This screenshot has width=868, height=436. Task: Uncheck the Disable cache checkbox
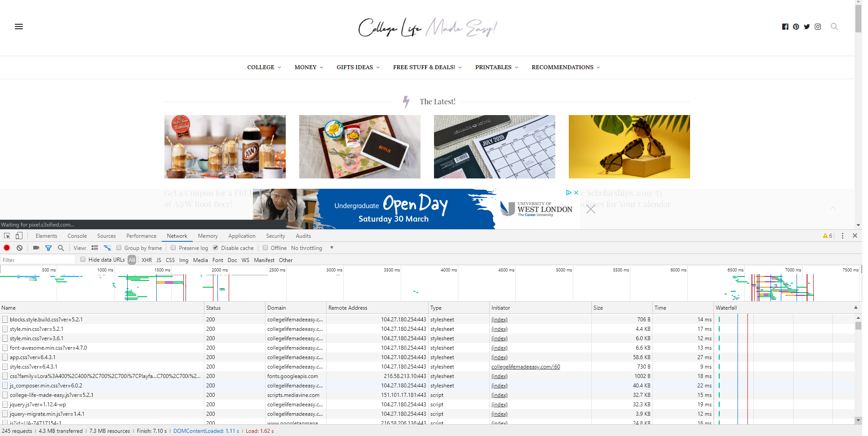215,248
